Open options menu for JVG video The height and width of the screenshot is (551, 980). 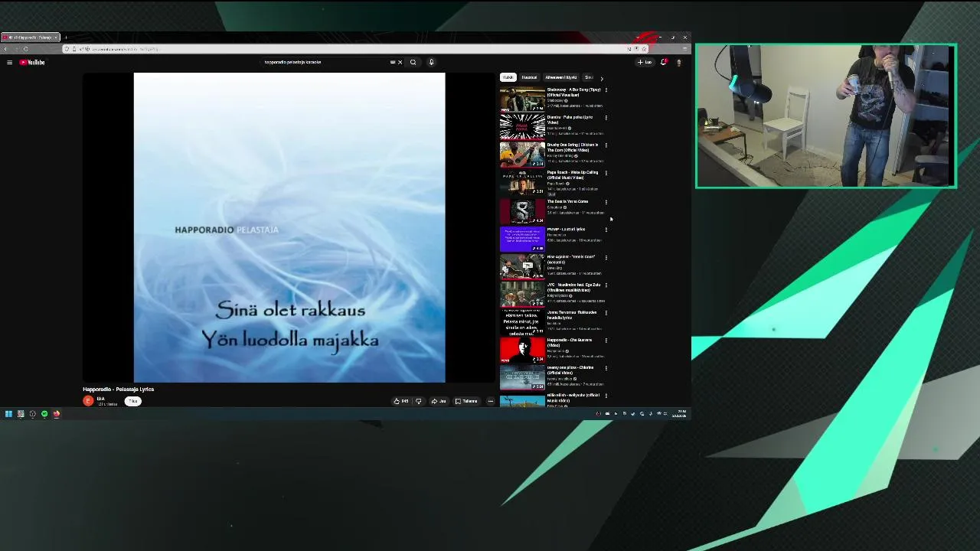pyautogui.click(x=606, y=285)
